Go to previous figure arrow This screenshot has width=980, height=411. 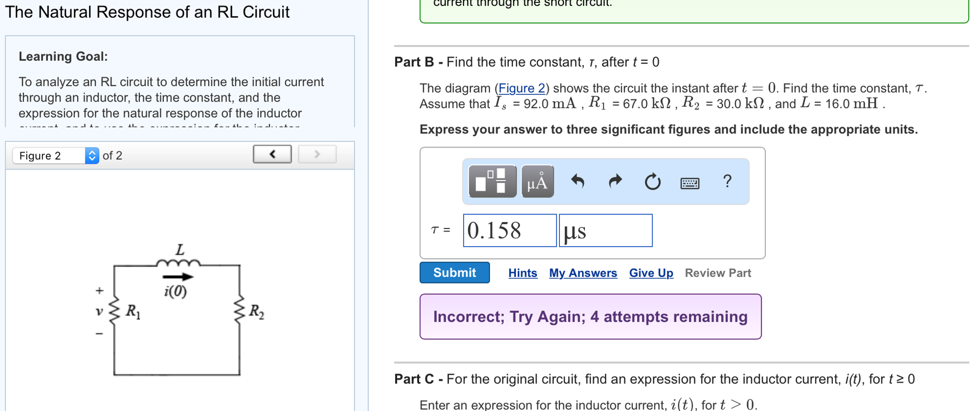272,154
